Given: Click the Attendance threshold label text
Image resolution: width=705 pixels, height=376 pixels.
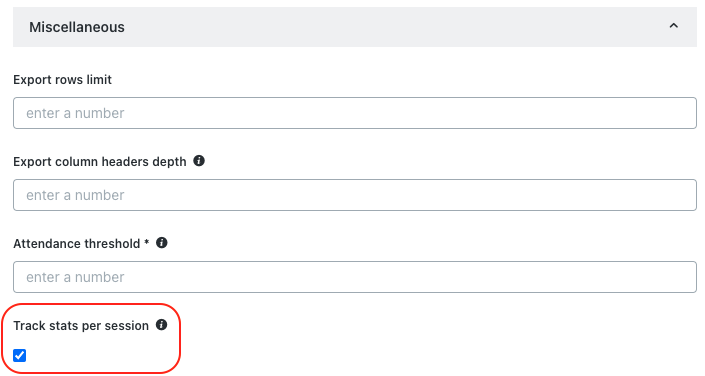Looking at the screenshot, I should point(76,243).
